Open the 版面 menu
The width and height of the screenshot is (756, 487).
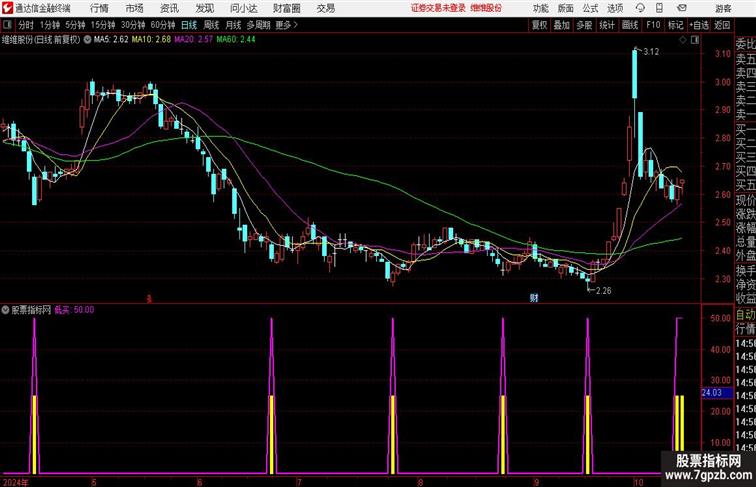click(566, 8)
